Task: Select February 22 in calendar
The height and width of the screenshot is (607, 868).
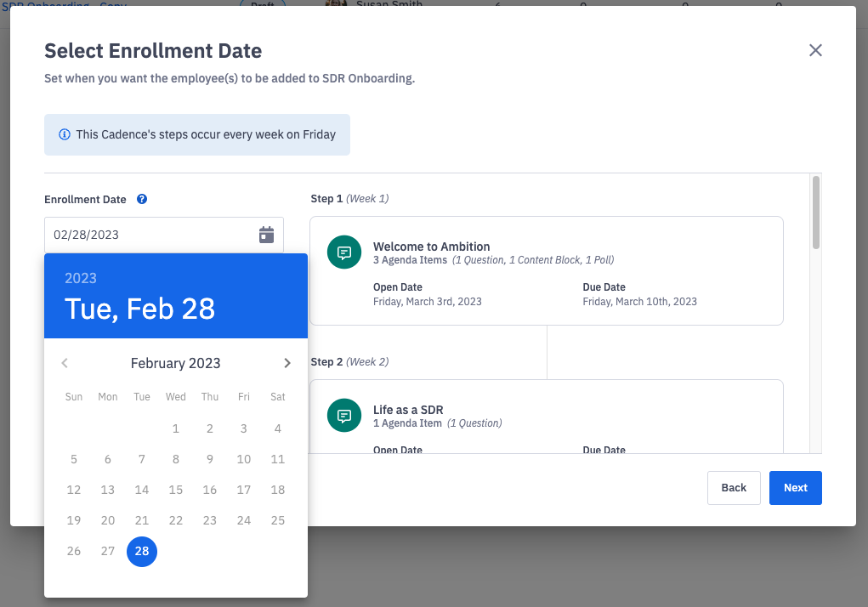Action: [176, 520]
